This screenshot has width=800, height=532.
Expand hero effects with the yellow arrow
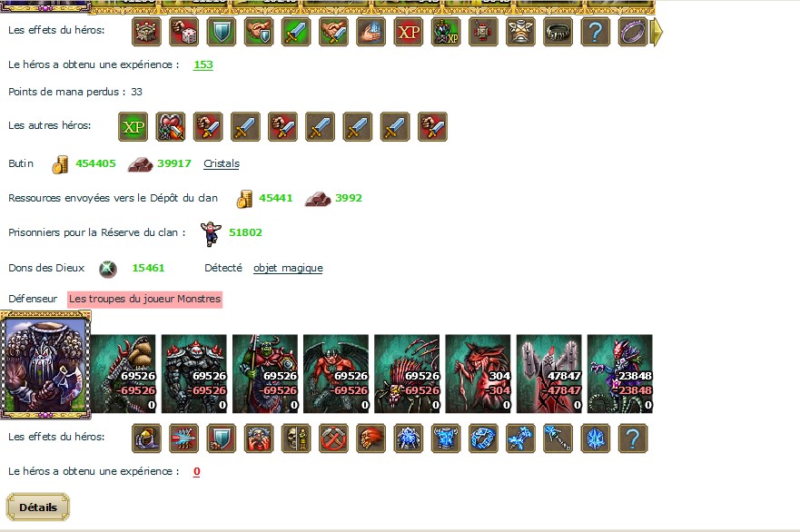point(657,32)
